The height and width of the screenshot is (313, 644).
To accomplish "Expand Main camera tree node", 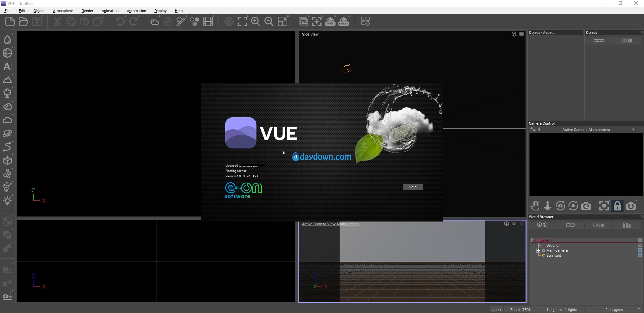I will pos(538,251).
